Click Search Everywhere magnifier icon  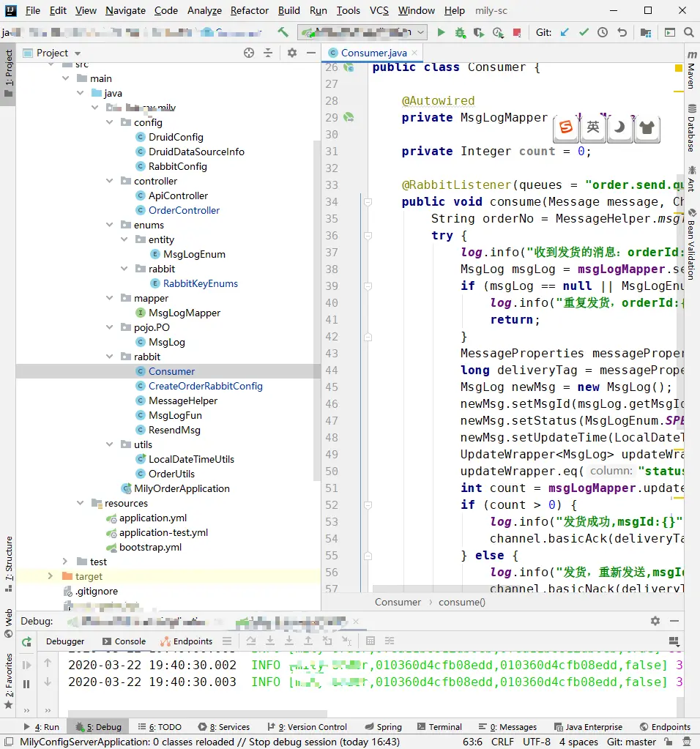pos(688,32)
